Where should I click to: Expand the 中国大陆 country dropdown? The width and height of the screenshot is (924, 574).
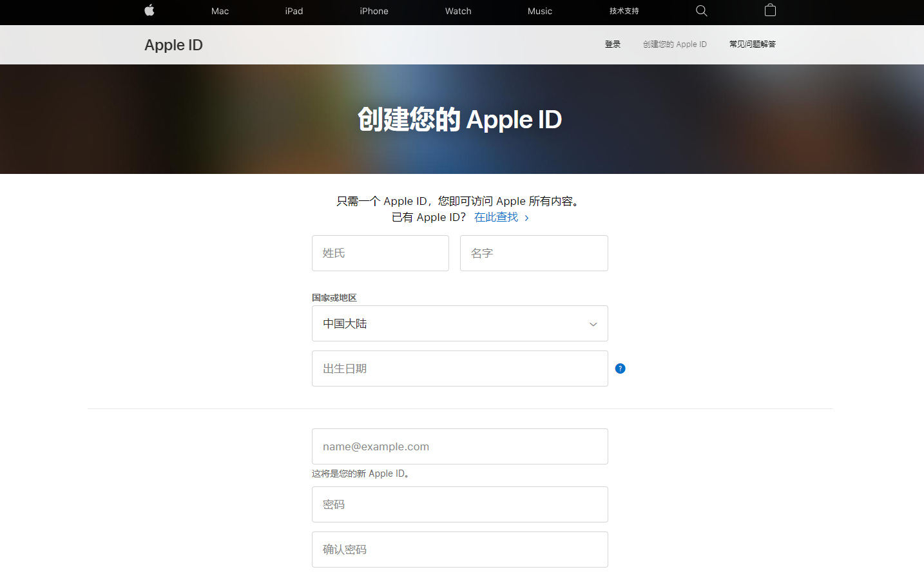(x=460, y=323)
